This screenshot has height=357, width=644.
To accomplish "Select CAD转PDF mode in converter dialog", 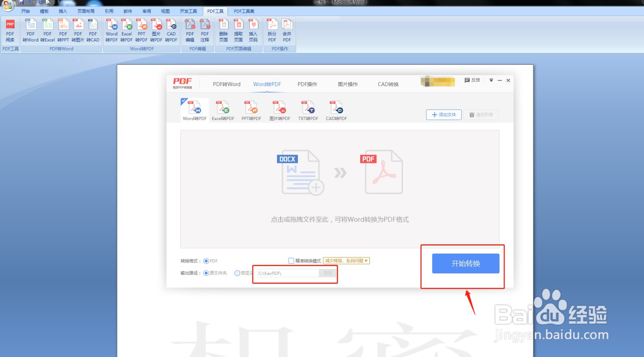I will (336, 111).
